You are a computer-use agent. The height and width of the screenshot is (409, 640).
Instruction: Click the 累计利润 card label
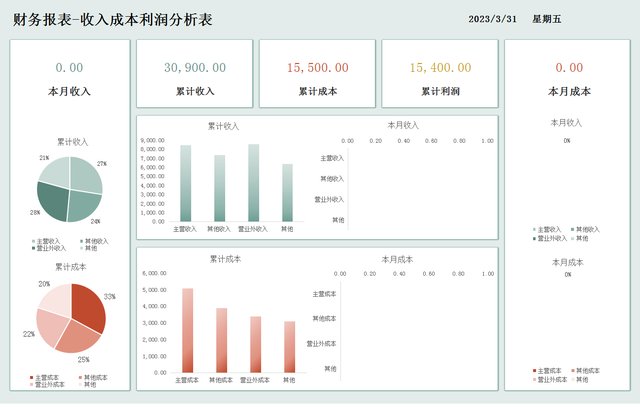click(440, 91)
